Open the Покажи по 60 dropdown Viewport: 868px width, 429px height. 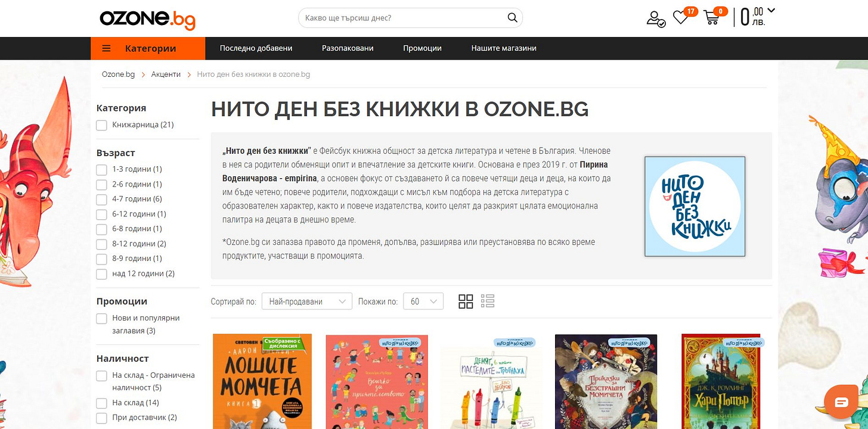click(x=423, y=301)
